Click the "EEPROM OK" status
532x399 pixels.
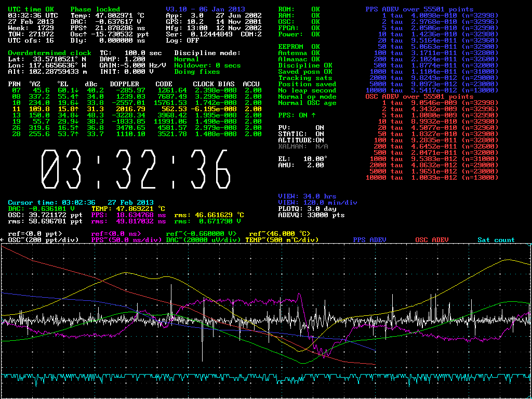tap(299, 46)
